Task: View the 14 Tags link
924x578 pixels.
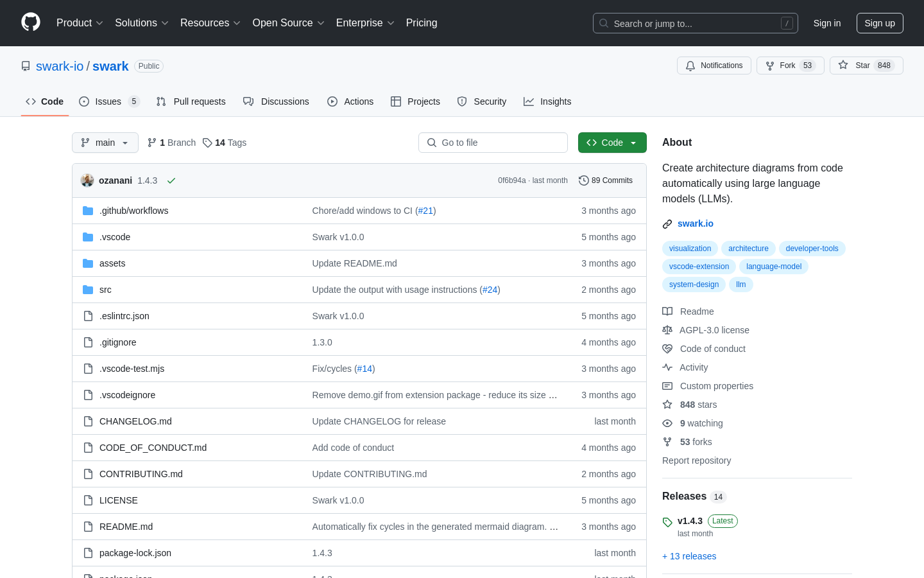Action: [225, 143]
